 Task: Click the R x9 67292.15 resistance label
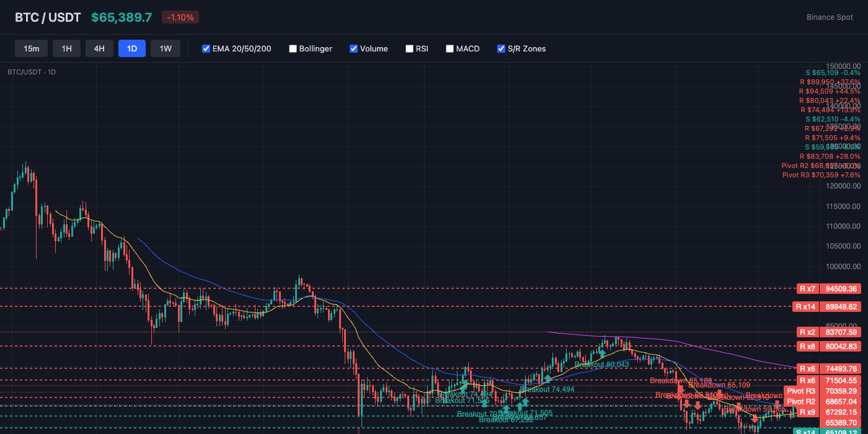point(828,412)
